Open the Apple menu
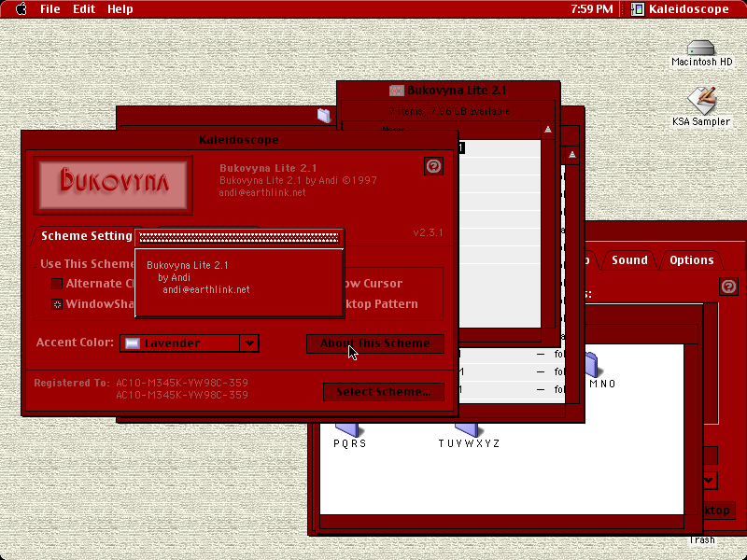747x560 pixels. (21, 9)
